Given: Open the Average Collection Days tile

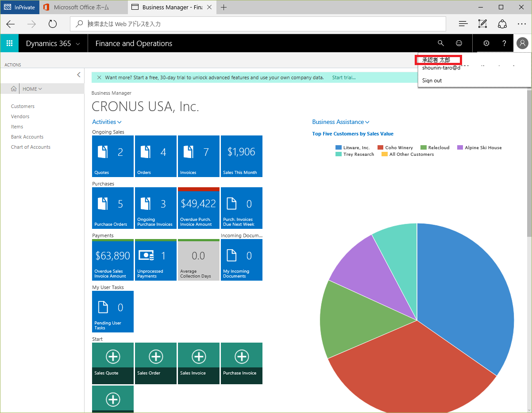Looking at the screenshot, I should tap(199, 260).
